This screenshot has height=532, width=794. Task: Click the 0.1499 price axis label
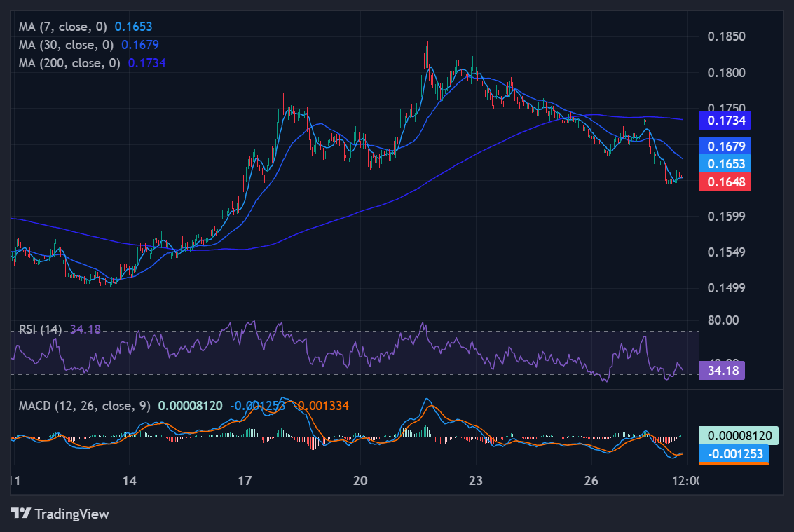(x=725, y=288)
